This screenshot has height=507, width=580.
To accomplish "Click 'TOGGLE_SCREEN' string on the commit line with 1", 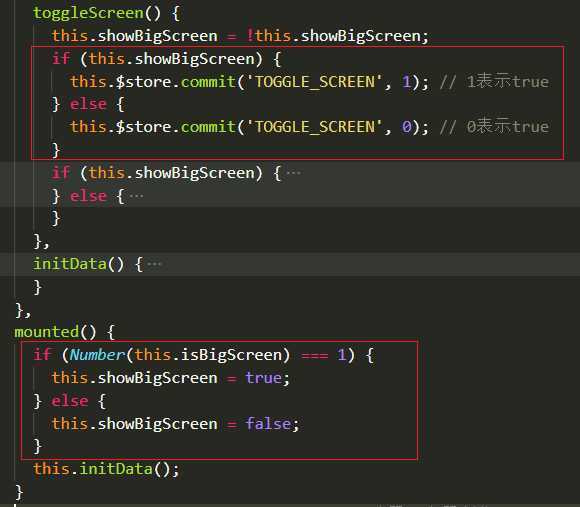I will pyautogui.click(x=315, y=82).
